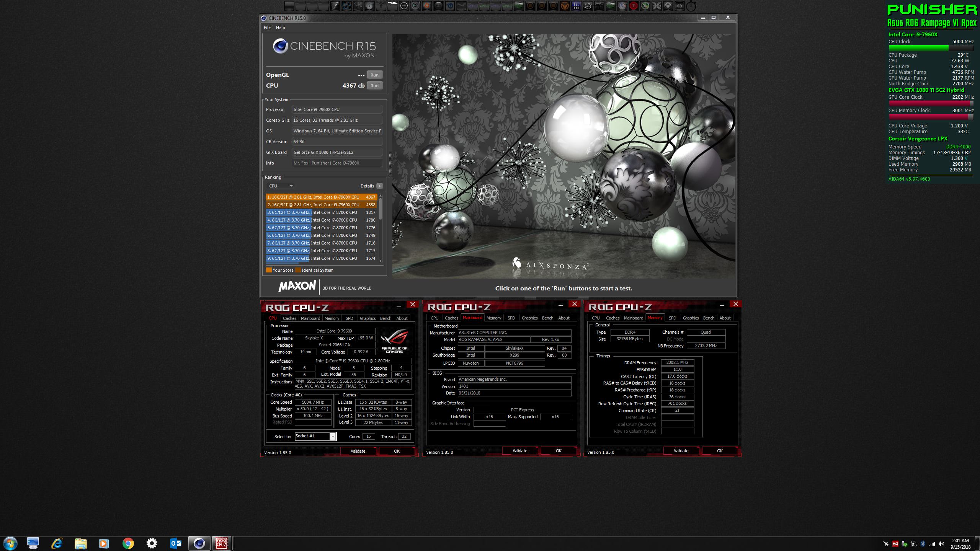The image size is (980, 551).
Task: Select ranking row scoring 1780
Action: tap(322, 220)
